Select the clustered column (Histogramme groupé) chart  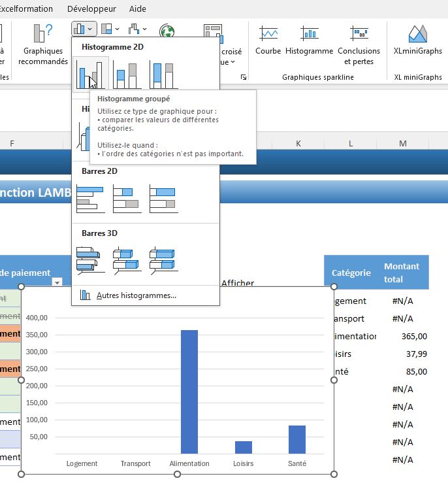pos(91,75)
